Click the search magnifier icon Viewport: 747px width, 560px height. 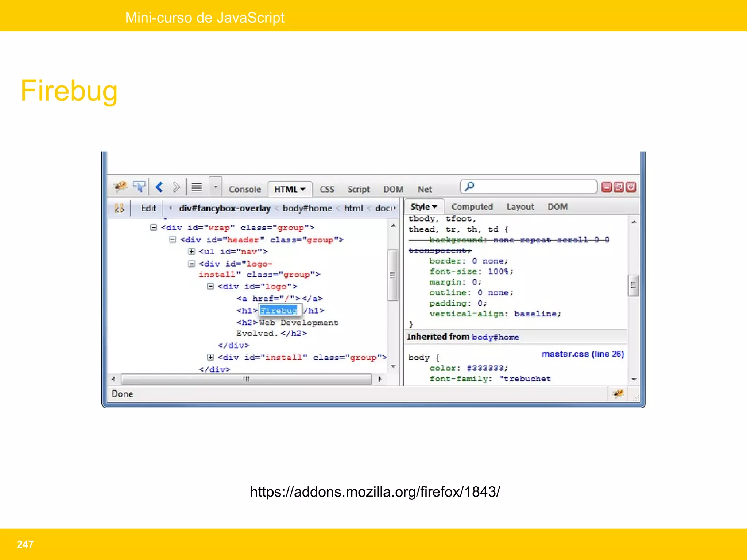[x=469, y=187]
